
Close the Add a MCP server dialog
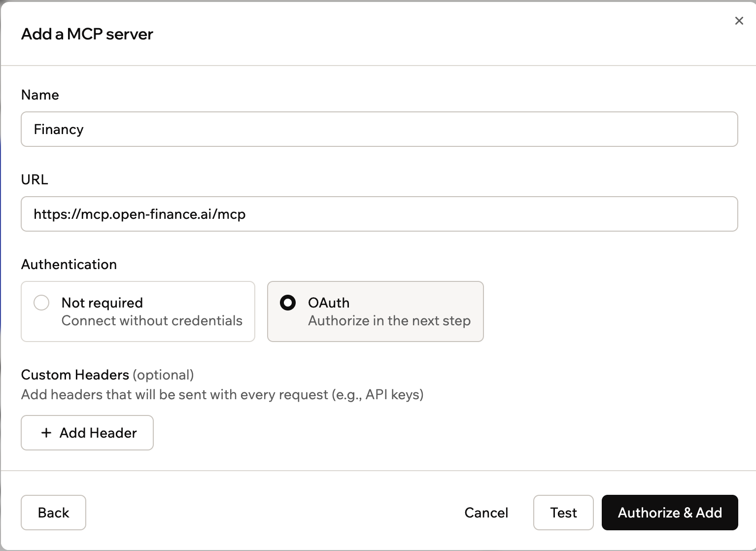(x=739, y=21)
